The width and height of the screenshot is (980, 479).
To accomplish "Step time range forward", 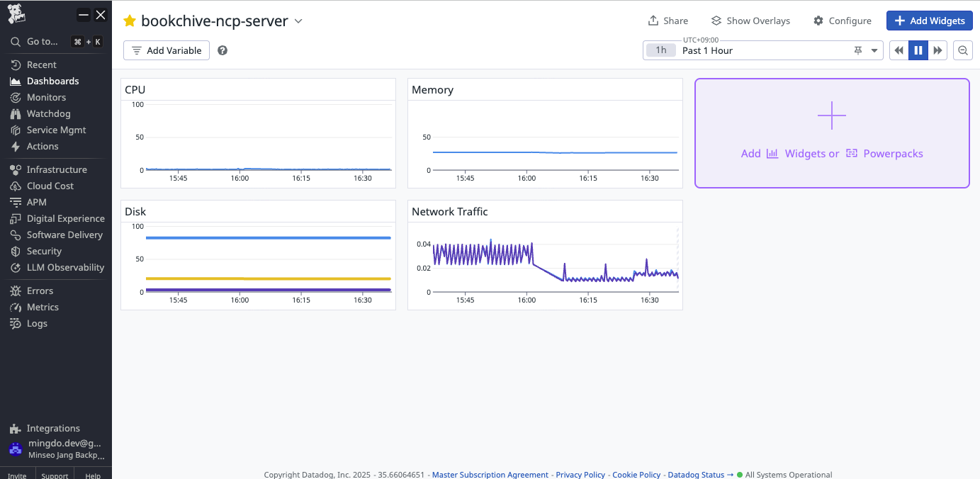I will click(937, 50).
